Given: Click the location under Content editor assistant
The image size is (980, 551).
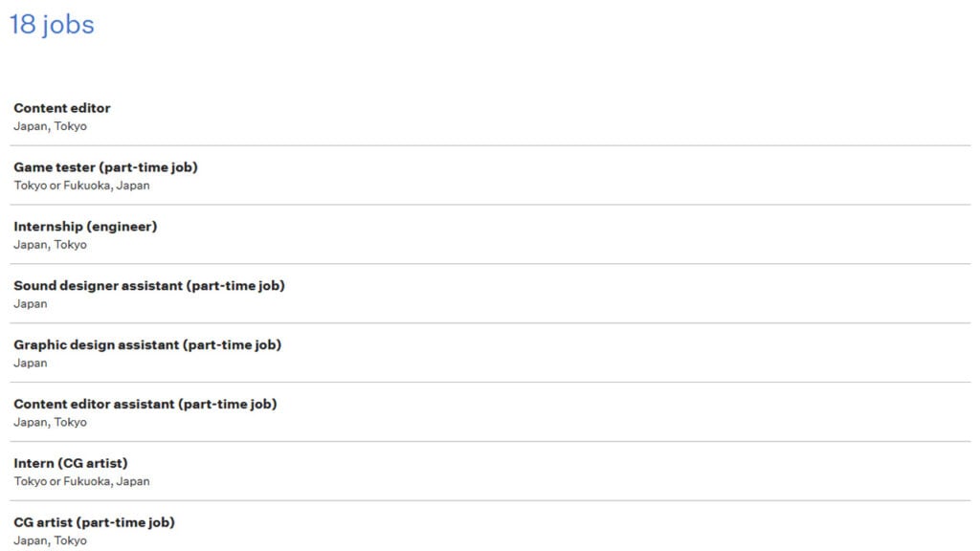Looking at the screenshot, I should (x=50, y=423).
